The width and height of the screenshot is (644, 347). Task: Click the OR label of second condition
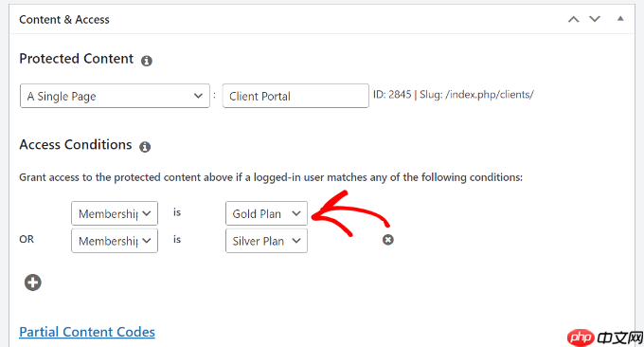click(x=27, y=239)
